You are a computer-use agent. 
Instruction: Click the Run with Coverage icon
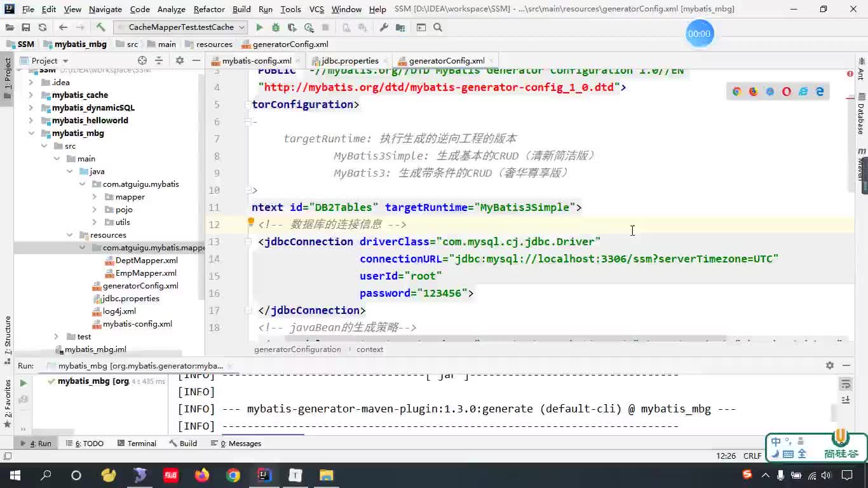[x=292, y=27]
